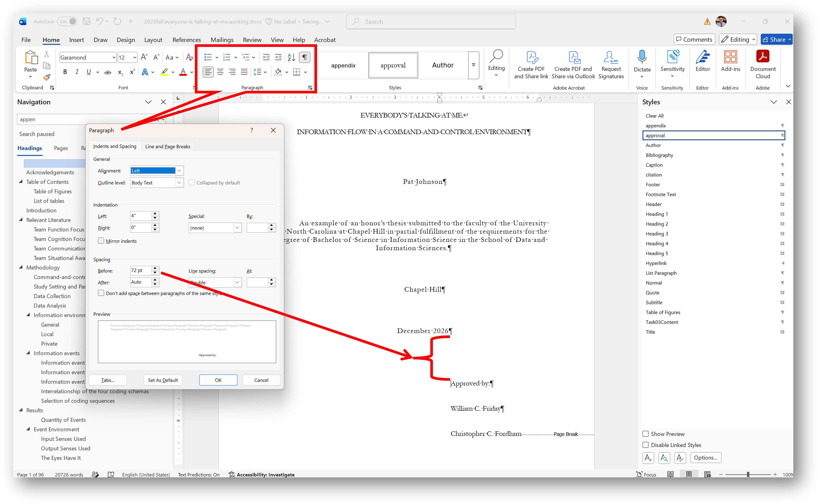Collapse Relevant Literature heading in Navigation

pos(21,220)
